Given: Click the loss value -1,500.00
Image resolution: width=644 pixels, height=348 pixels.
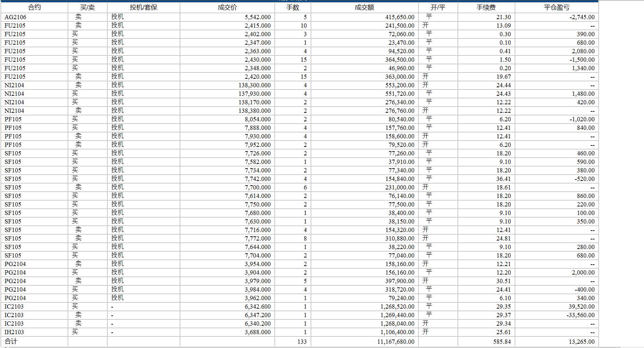Looking at the screenshot, I should (582, 60).
